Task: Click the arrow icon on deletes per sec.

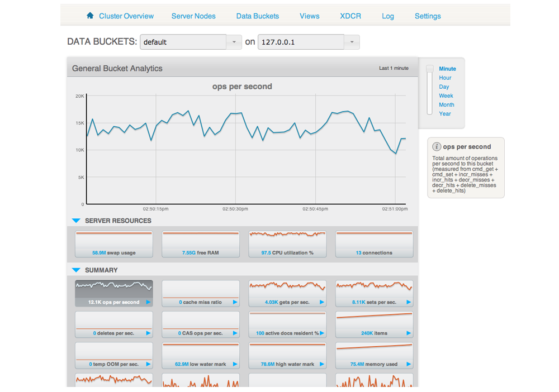Action: pyautogui.click(x=148, y=333)
